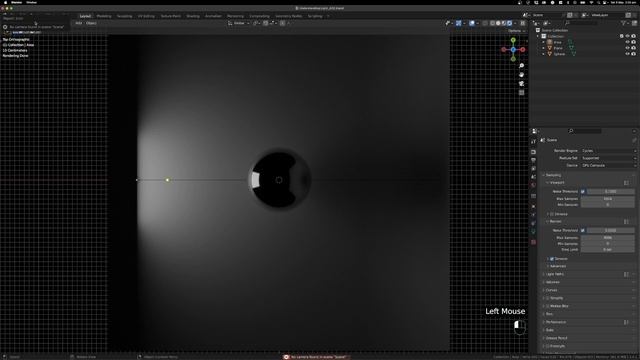Switch to the Geometry Nodes workspace tab
640x360 pixels.
tap(289, 16)
